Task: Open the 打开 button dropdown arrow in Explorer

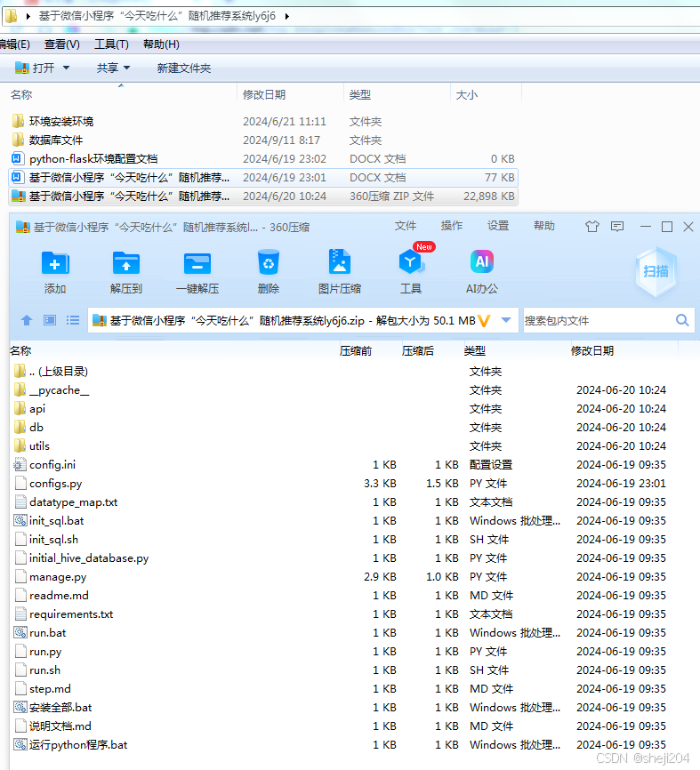Action: pyautogui.click(x=66, y=68)
